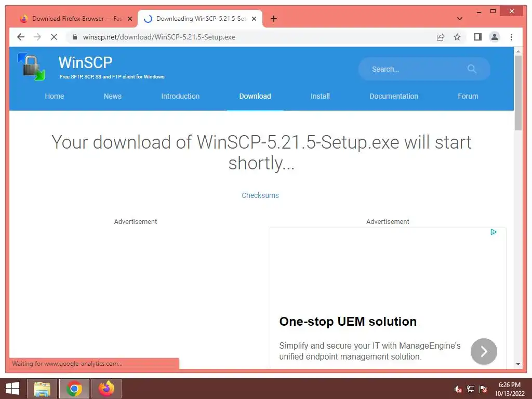532x399 pixels.
Task: Go back to the previous page
Action: (x=21, y=37)
